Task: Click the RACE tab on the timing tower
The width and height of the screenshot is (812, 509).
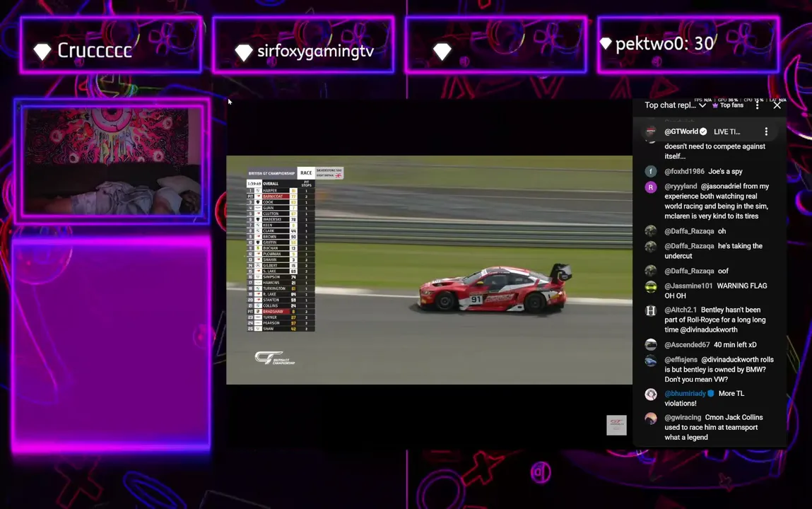Action: point(306,173)
